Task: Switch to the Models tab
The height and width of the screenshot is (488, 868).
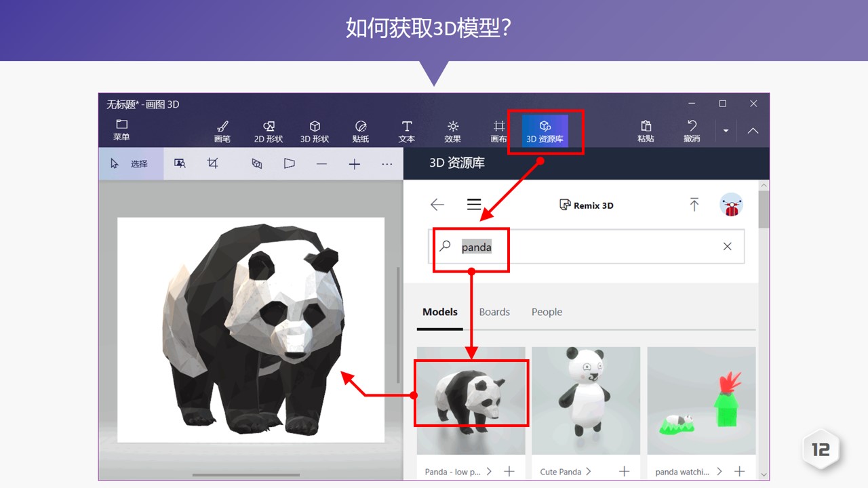Action: click(x=440, y=312)
